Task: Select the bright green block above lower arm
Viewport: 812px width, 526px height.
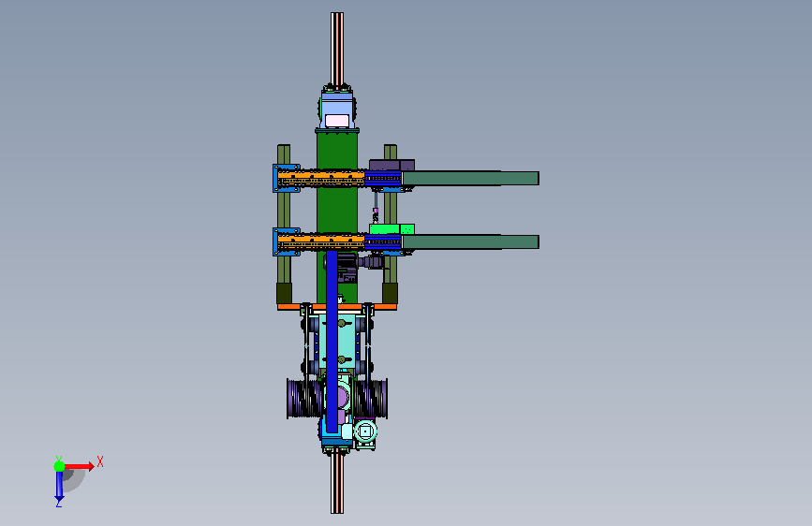Action: point(391,228)
